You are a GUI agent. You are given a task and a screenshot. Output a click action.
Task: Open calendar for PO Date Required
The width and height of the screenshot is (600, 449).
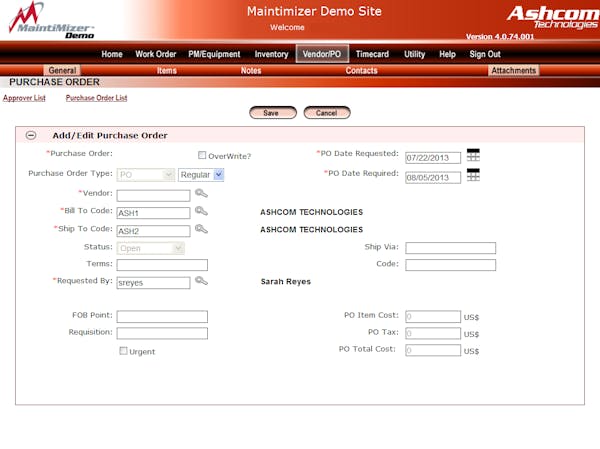point(473,175)
